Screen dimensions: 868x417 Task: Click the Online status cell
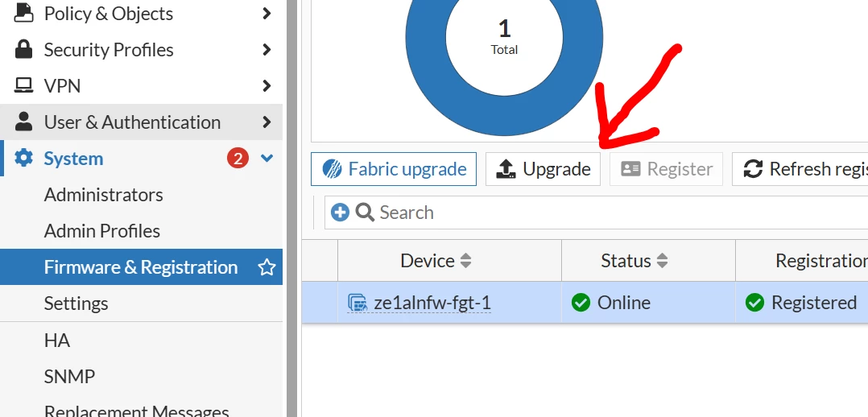coord(648,303)
